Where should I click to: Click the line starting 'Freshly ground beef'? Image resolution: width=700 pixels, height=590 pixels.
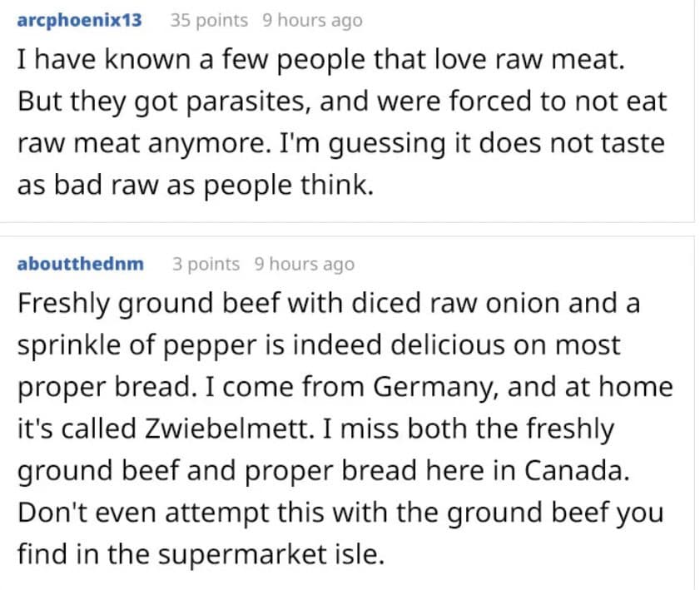329,304
